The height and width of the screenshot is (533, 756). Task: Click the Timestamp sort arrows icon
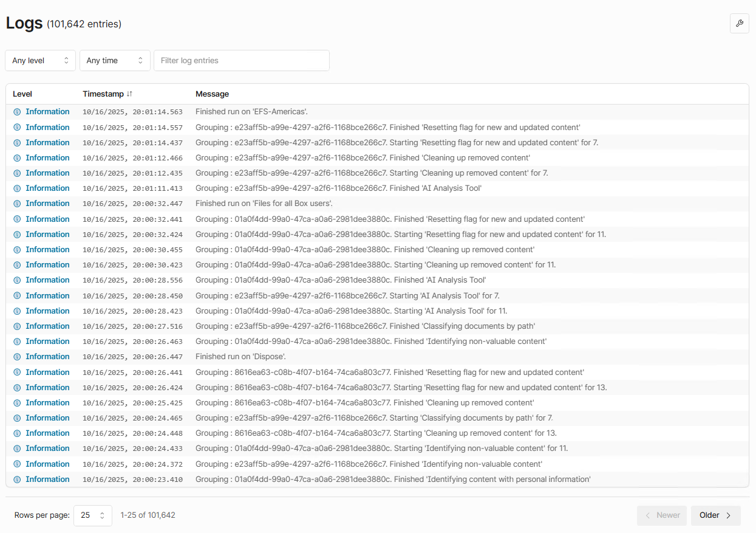point(129,94)
